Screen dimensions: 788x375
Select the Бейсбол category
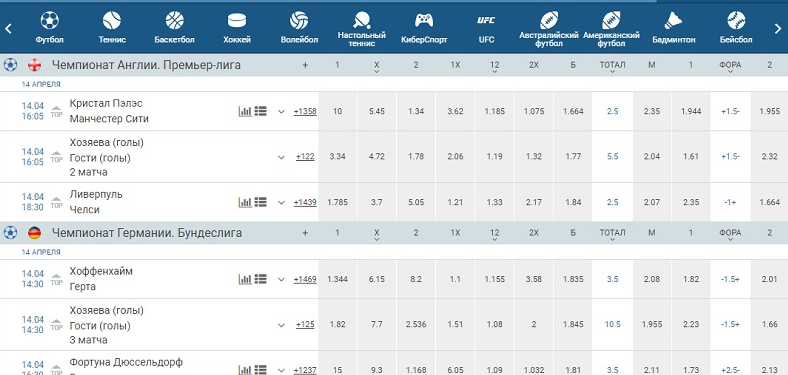pyautogui.click(x=736, y=28)
